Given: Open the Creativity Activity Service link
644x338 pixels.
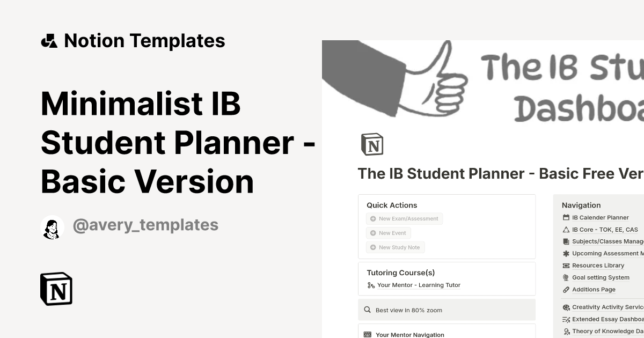Looking at the screenshot, I should pos(608,307).
